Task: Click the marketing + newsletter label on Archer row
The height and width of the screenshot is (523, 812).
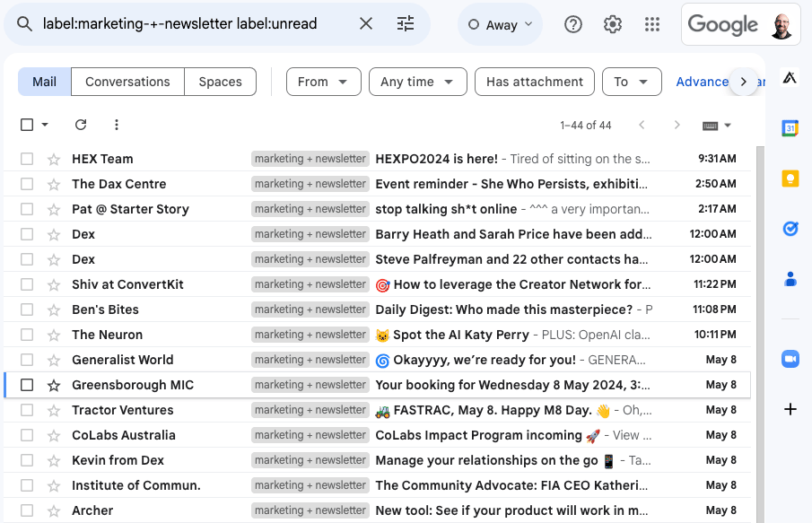Action: [310, 510]
